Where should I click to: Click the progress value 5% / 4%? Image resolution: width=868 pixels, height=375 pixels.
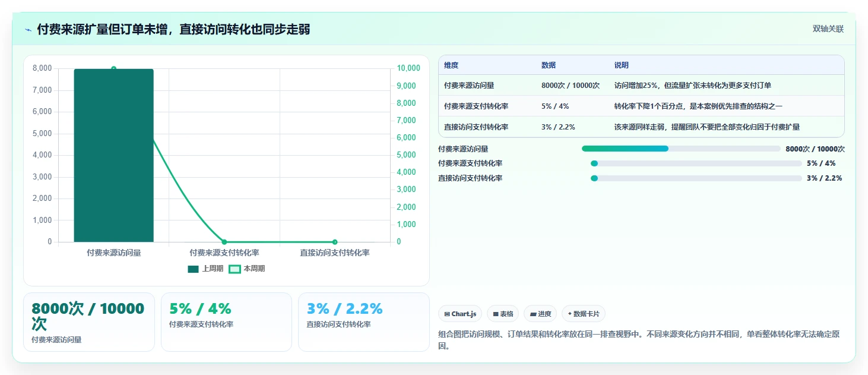(821, 163)
